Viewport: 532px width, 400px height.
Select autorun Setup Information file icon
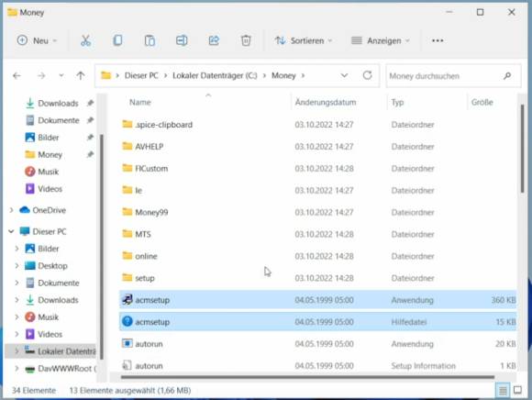click(127, 365)
